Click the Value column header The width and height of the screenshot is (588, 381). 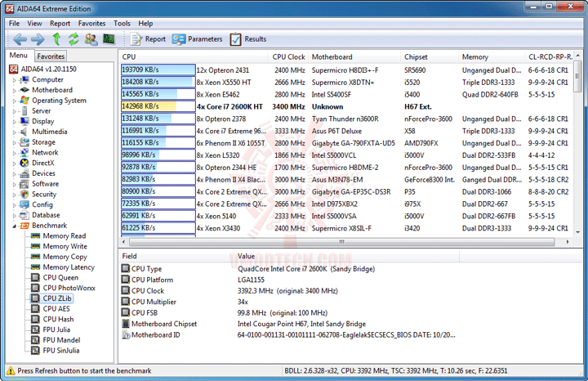347,256
